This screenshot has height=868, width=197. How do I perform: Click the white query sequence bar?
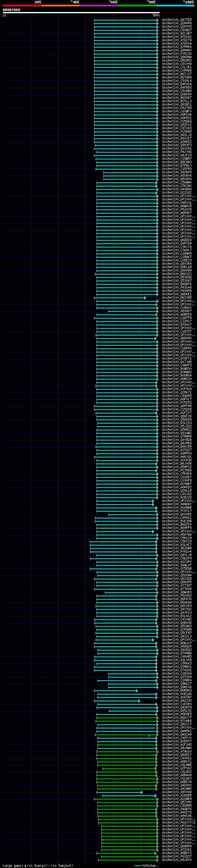(x=81, y=13)
